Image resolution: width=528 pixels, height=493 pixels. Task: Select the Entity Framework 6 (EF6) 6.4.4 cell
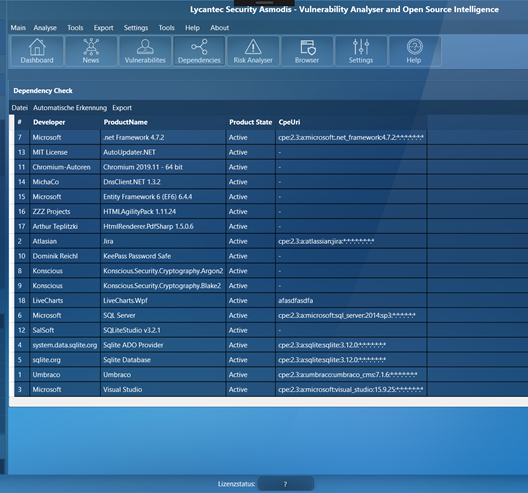click(x=163, y=197)
